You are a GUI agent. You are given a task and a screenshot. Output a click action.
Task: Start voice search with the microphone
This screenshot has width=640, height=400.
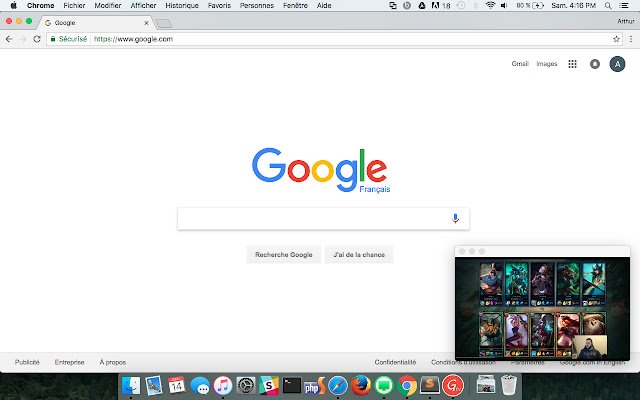455,218
